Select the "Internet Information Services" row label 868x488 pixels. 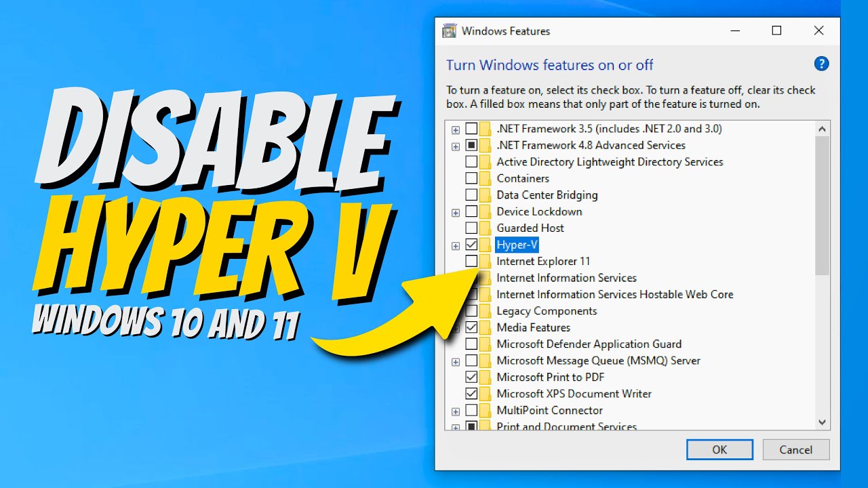pos(566,278)
